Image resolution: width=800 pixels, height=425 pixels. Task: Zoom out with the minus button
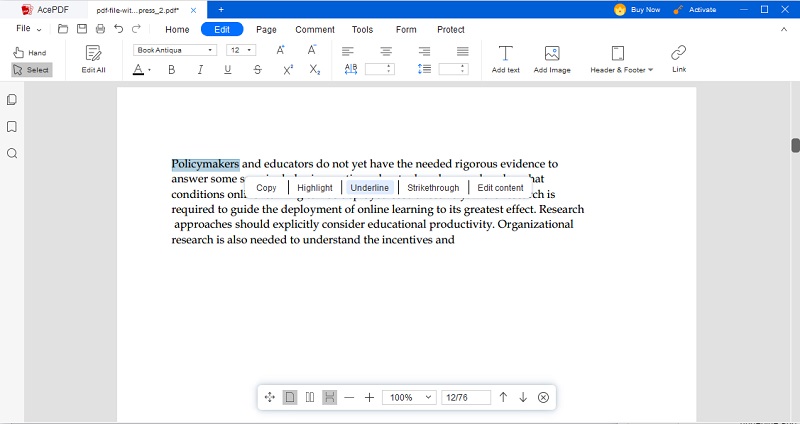coord(349,397)
